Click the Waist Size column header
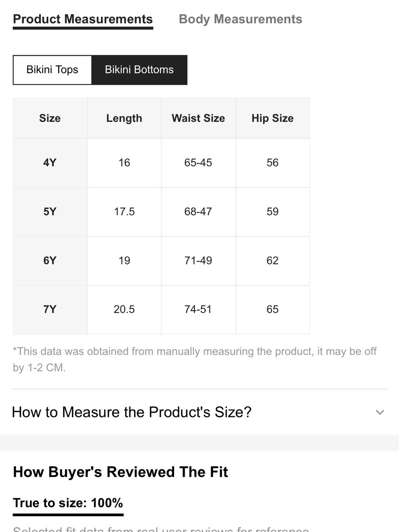Image resolution: width=399 pixels, height=532 pixels. click(198, 118)
